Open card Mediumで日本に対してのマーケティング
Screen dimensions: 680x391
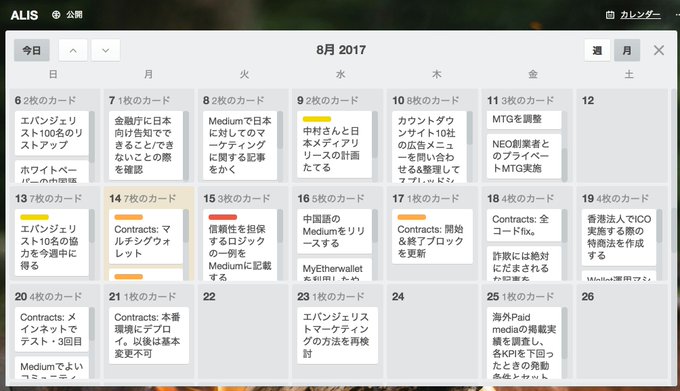click(240, 145)
